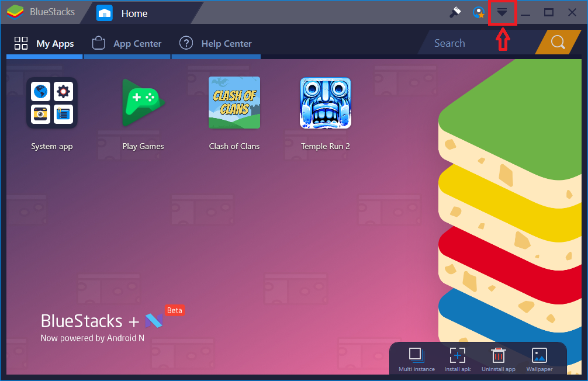Screen dimensions: 588x381
Task: Open the settings gear inside System app folder
Action: 63,91
